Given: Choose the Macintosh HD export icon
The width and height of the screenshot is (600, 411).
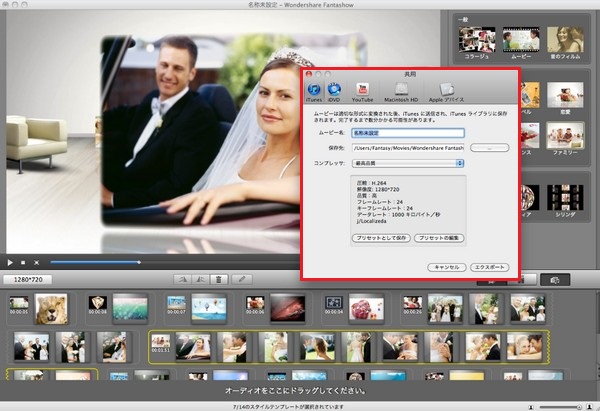Looking at the screenshot, I should click(x=401, y=92).
